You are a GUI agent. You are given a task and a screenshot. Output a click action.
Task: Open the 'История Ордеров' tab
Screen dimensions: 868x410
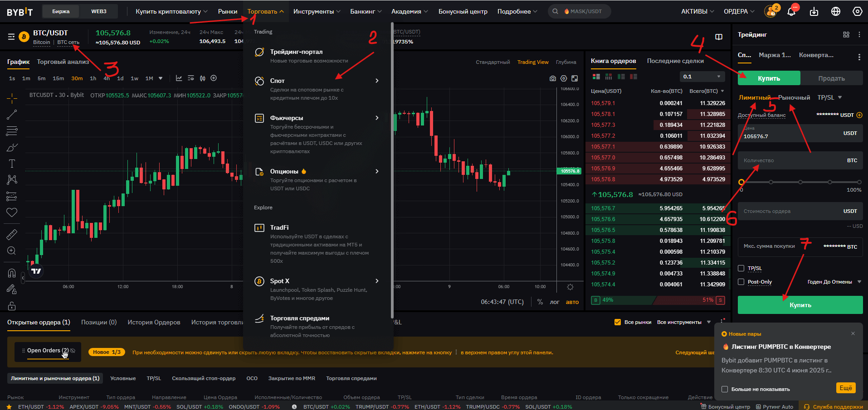[154, 322]
